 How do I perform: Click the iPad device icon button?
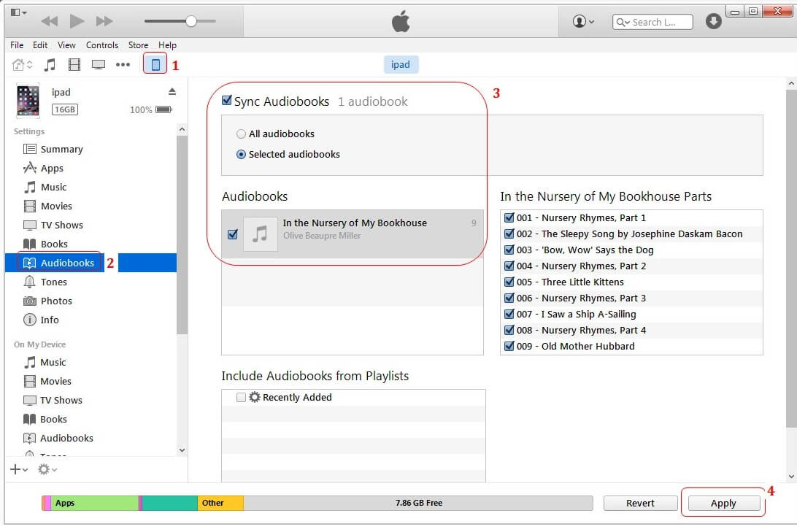coord(155,64)
